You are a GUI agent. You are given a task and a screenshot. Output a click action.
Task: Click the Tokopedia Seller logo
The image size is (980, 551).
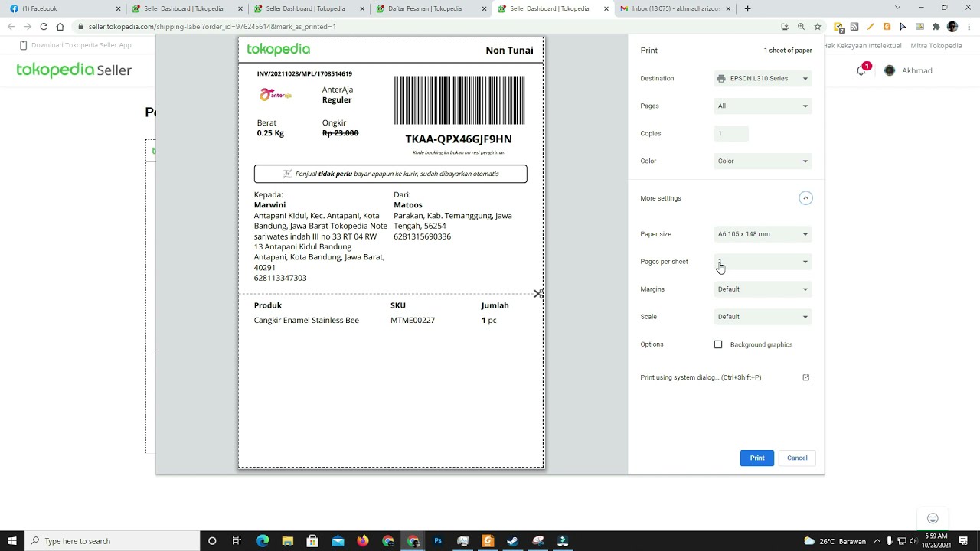click(74, 70)
